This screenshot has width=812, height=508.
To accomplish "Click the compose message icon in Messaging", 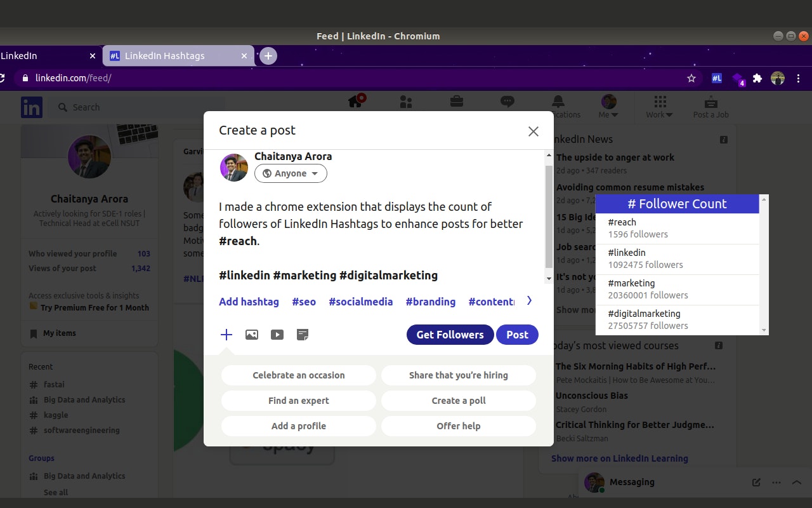I will (756, 482).
